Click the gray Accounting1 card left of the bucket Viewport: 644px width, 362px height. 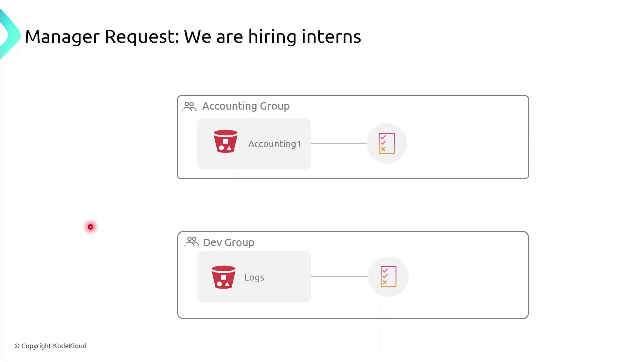tap(205, 143)
